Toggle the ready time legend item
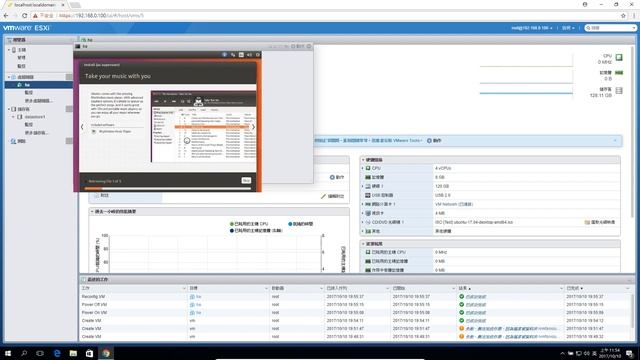The width and height of the screenshot is (640, 360). click(300, 224)
